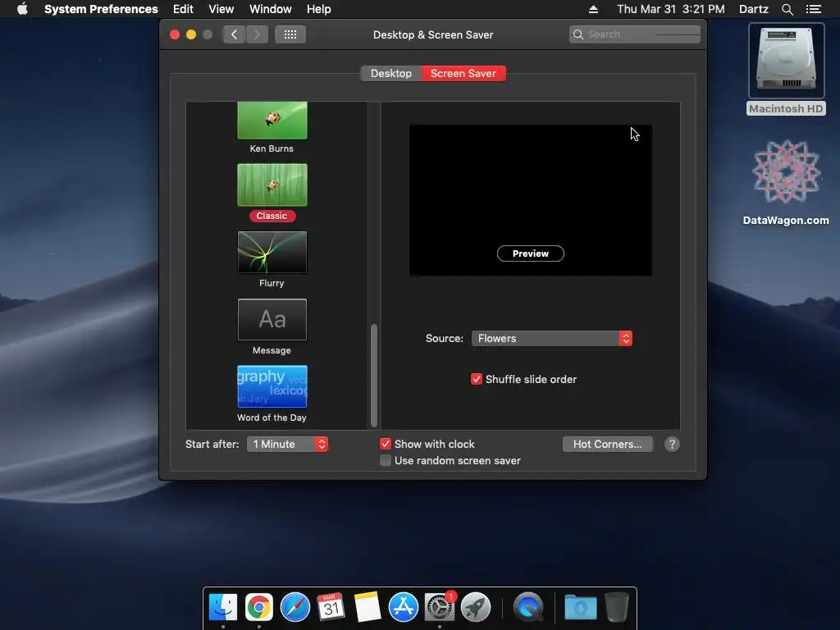
Task: Open the Help menu
Action: click(319, 9)
